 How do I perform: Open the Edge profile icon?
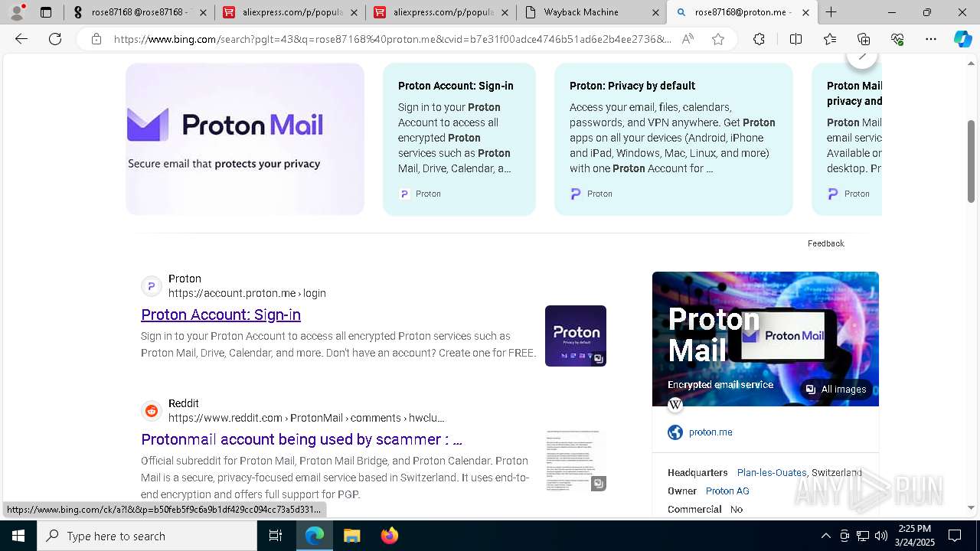tap(17, 12)
